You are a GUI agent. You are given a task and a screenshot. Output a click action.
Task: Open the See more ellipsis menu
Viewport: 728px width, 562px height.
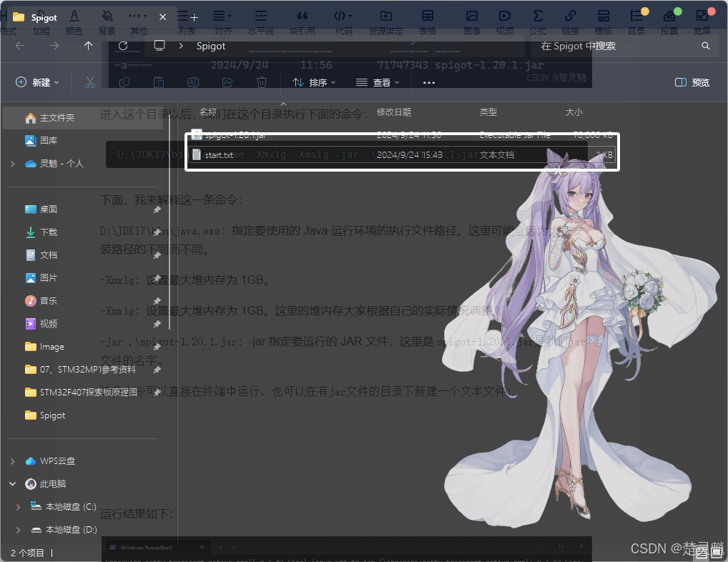[429, 83]
